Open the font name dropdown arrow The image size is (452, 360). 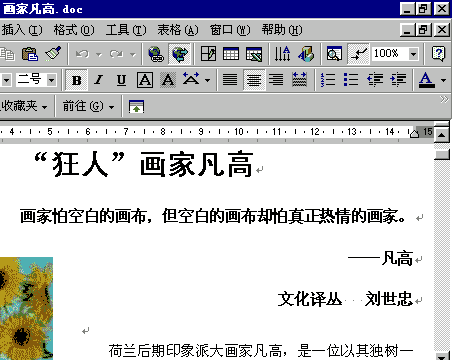point(7,80)
